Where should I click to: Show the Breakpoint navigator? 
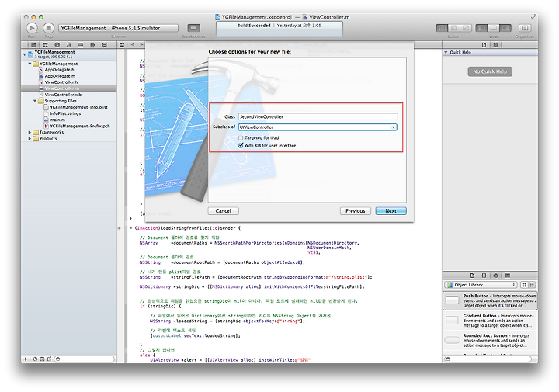[92, 45]
